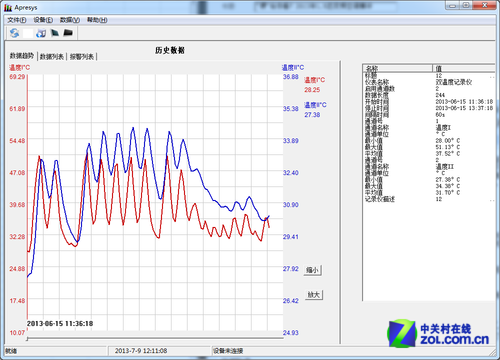Open the 设备(E) menu
500x360 pixels.
click(43, 20)
